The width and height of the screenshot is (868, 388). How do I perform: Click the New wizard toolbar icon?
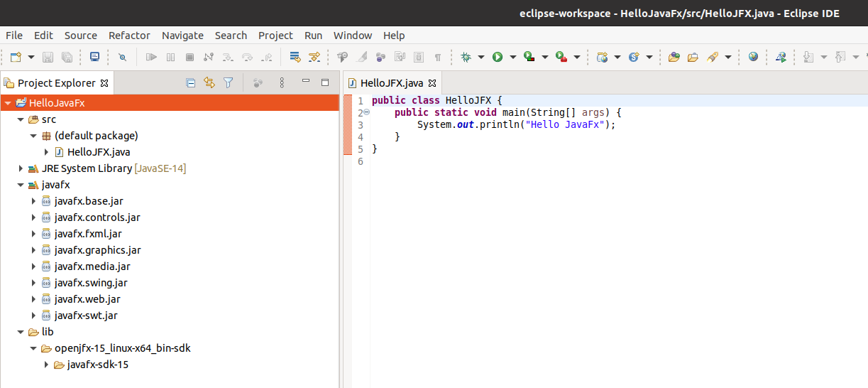click(x=16, y=57)
